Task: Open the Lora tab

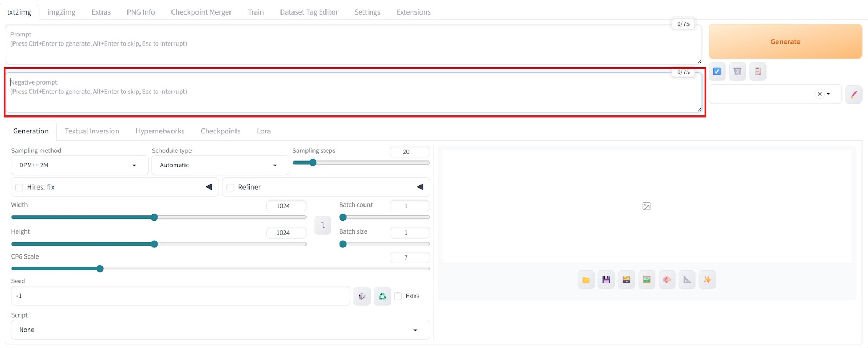Action: 264,131
